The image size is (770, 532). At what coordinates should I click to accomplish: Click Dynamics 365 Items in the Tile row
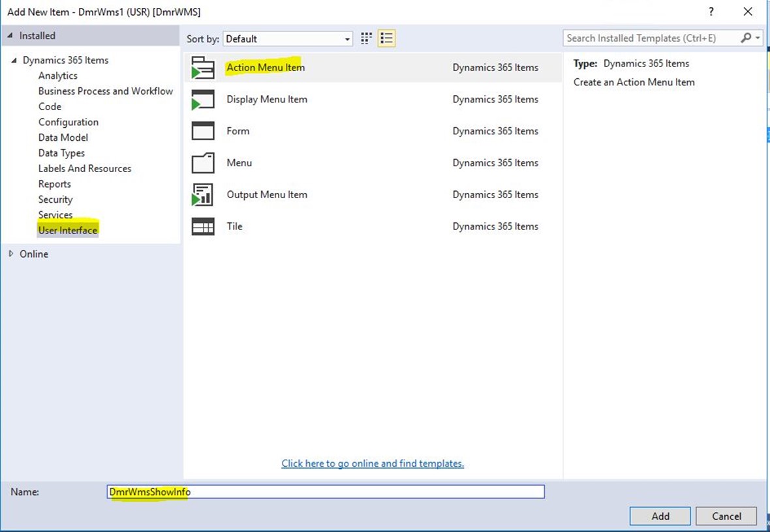pyautogui.click(x=495, y=226)
